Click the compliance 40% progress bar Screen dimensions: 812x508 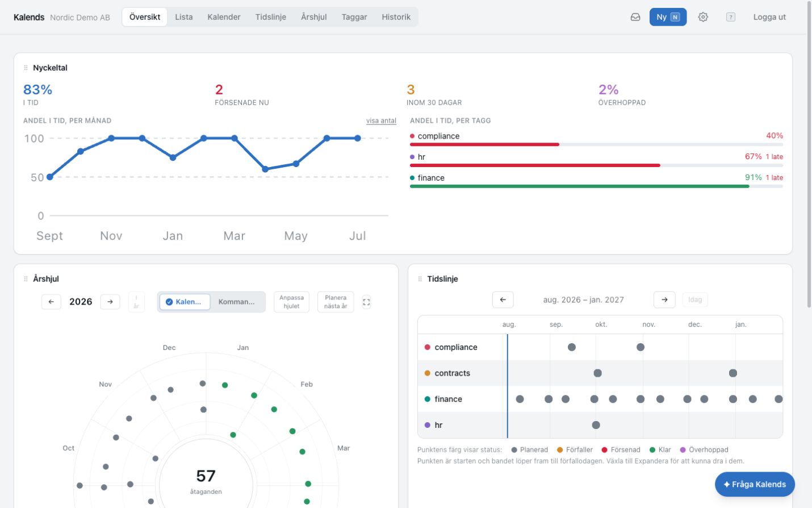[596, 144]
